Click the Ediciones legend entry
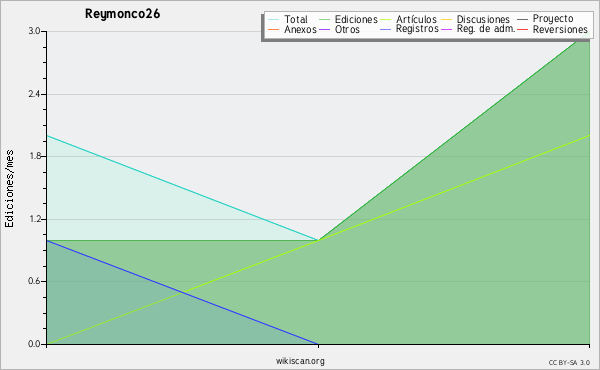Viewport: 600px width, 370px height. tap(356, 19)
